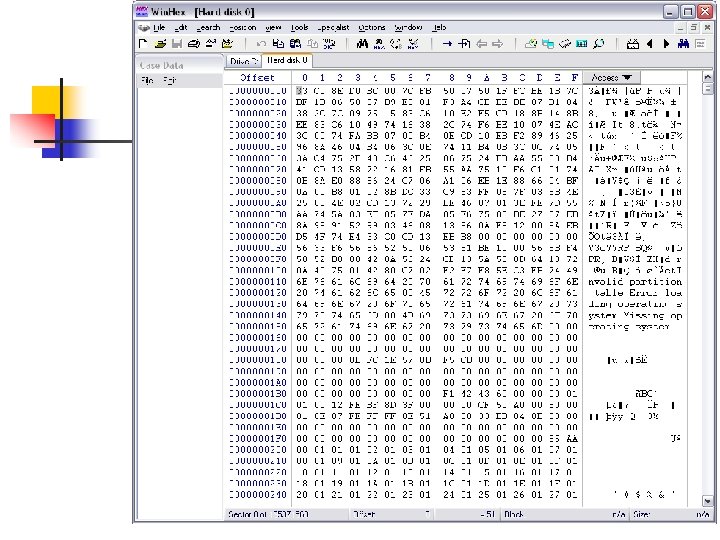Click the Copy Block icon after Undo
The width and height of the screenshot is (720, 540).
point(278,44)
